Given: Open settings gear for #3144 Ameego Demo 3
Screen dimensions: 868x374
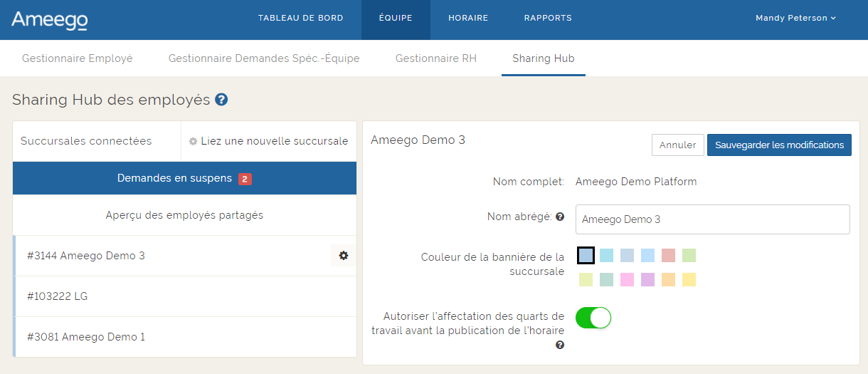Looking at the screenshot, I should 344,255.
